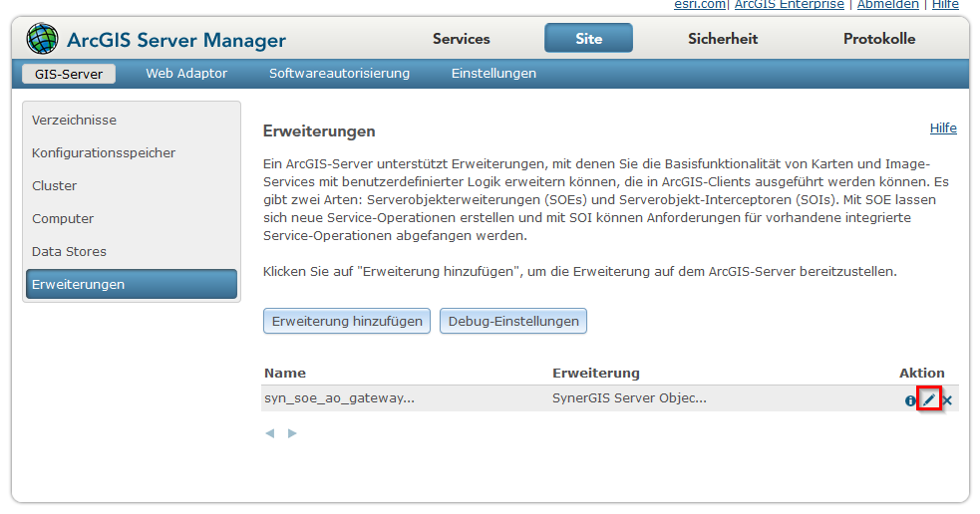Click the Erweiterungen page heading
This screenshot has height=514, width=980.
(x=319, y=131)
